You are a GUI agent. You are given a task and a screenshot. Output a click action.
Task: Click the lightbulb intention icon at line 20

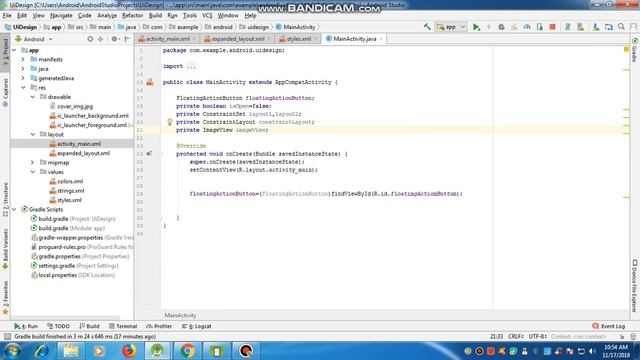[169, 122]
